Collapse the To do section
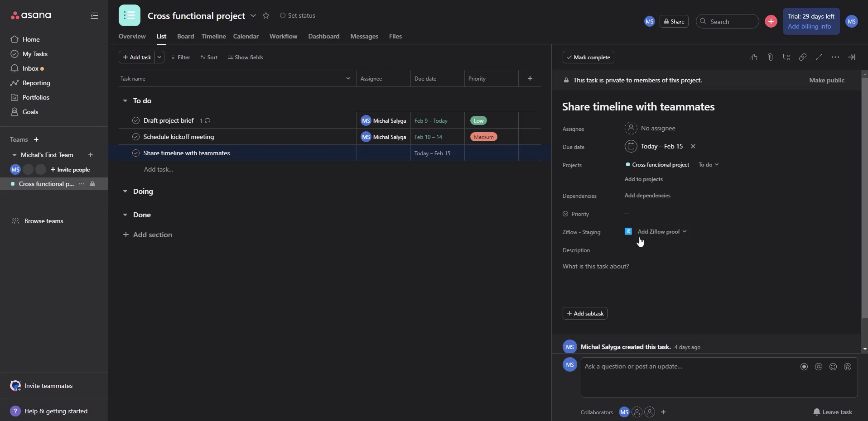The height and width of the screenshot is (421, 868). click(125, 100)
